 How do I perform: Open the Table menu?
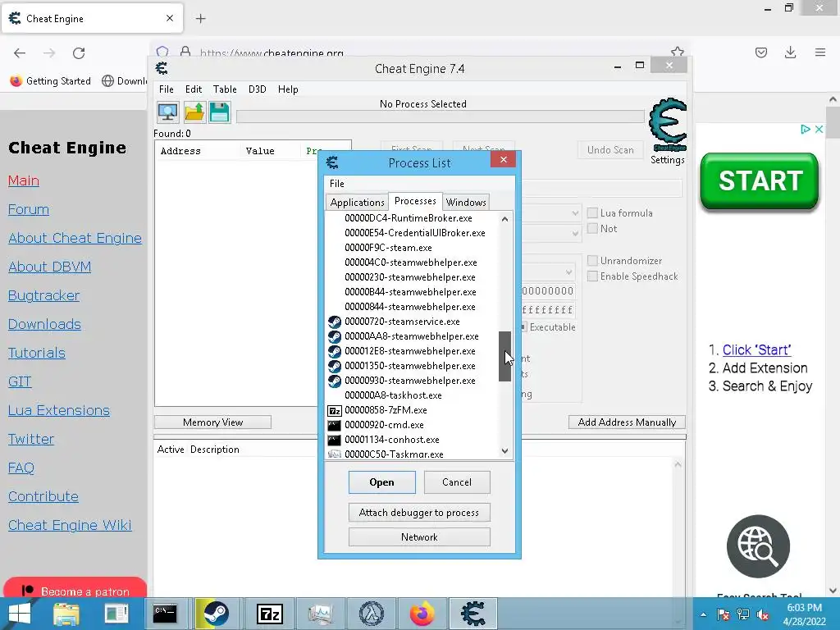(225, 89)
